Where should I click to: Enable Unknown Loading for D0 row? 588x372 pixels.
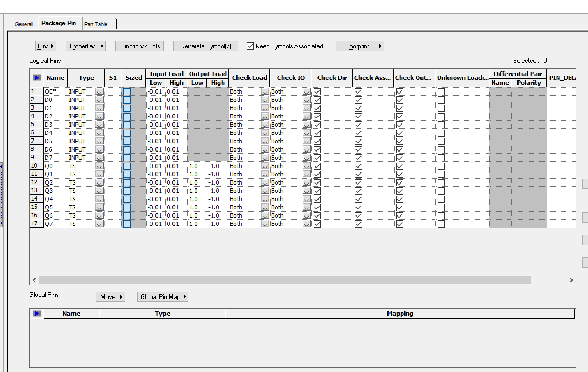pos(441,100)
